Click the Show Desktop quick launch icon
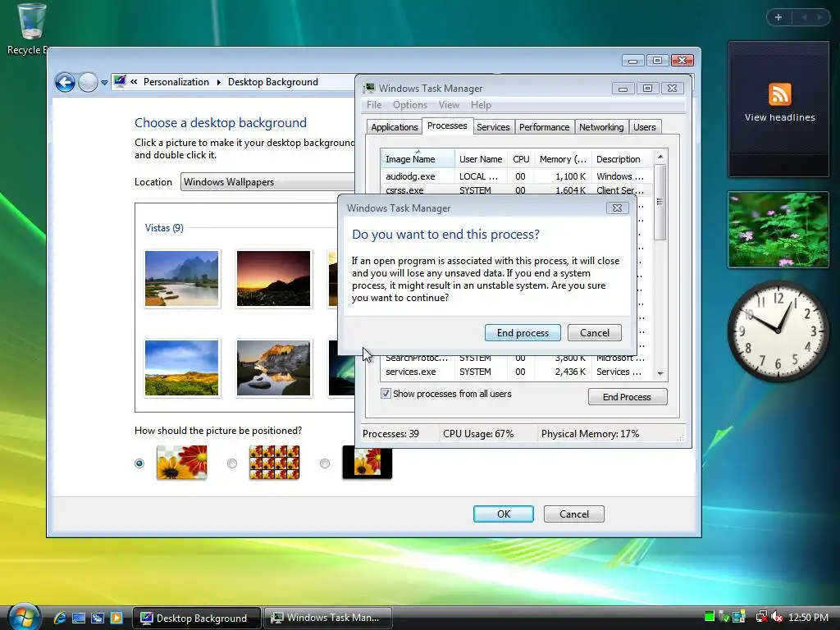 [79, 618]
